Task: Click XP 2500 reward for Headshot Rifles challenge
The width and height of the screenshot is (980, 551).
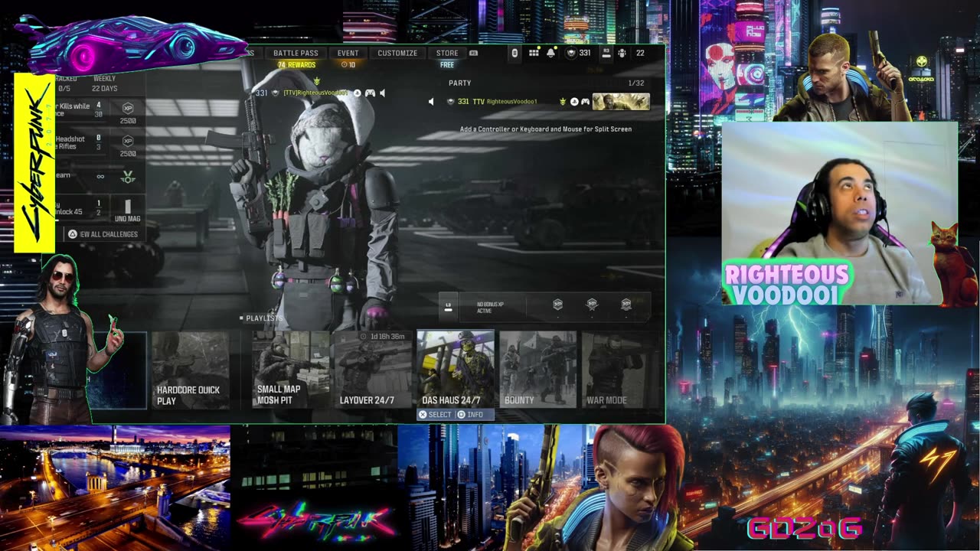Action: 128,146
